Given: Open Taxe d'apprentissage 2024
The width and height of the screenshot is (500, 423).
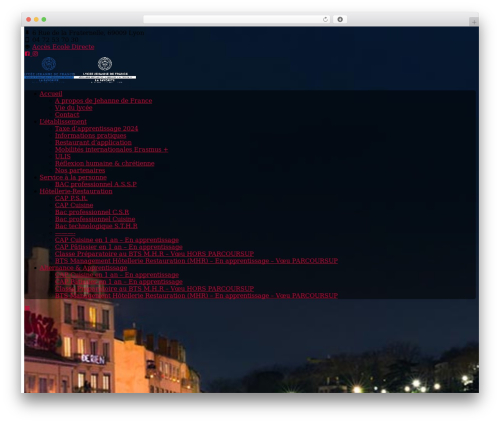Looking at the screenshot, I should 96,129.
